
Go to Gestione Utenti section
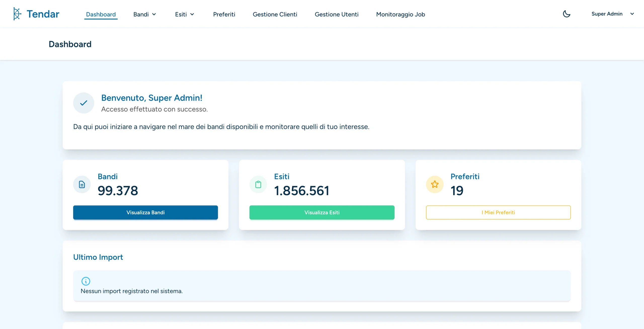click(x=337, y=14)
